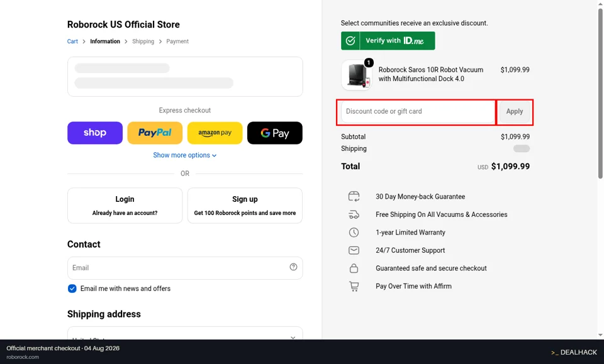The height and width of the screenshot is (364, 604).
Task: Go back to Cart breadcrumb link
Action: (72, 41)
